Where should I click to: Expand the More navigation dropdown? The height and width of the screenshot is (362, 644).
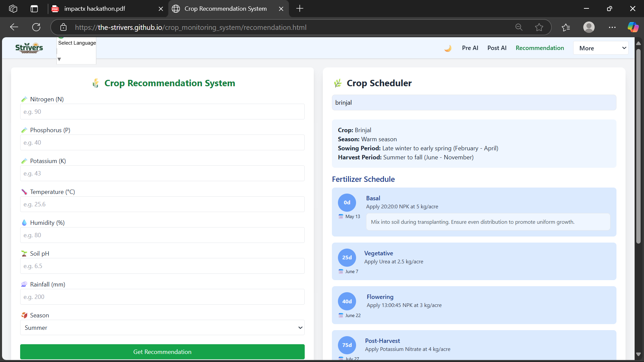click(601, 48)
